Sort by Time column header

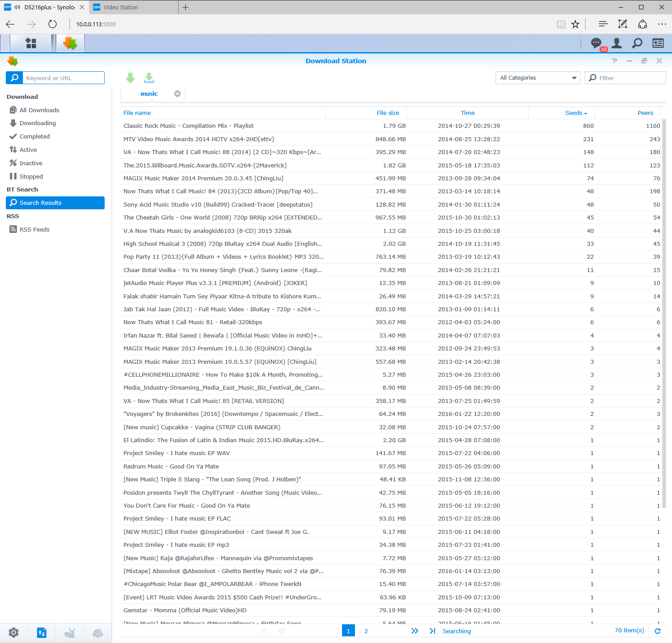[x=468, y=113]
